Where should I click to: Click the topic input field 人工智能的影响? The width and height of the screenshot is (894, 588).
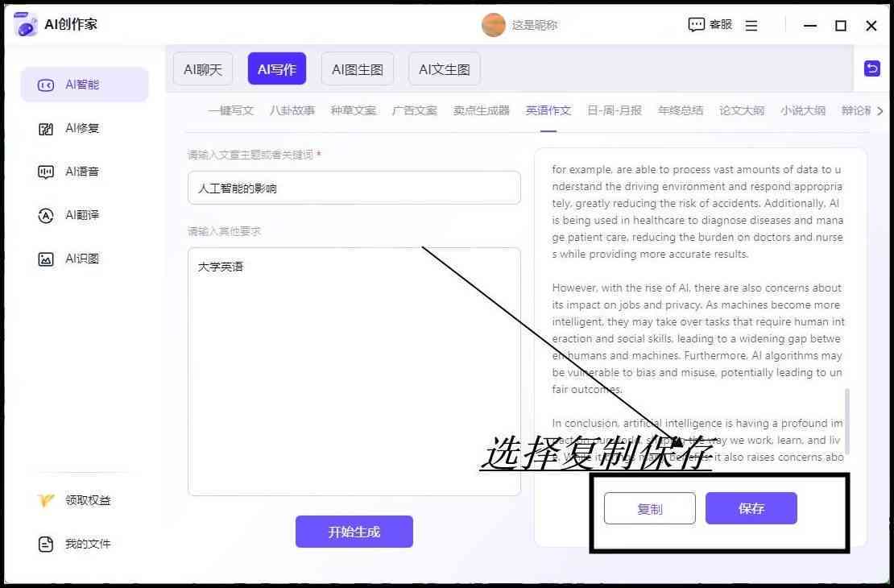[x=354, y=188]
